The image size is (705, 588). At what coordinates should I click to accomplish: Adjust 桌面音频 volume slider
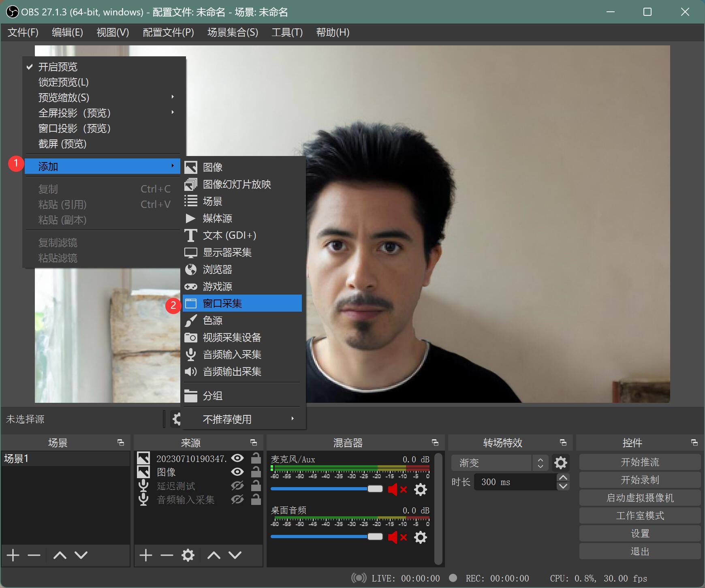pyautogui.click(x=327, y=537)
